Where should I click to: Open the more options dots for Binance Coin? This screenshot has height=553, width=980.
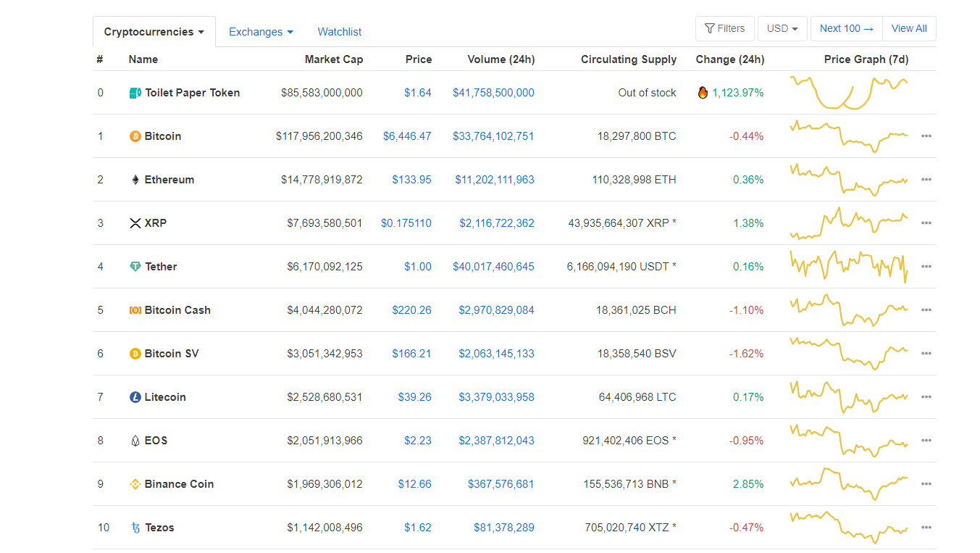926,484
